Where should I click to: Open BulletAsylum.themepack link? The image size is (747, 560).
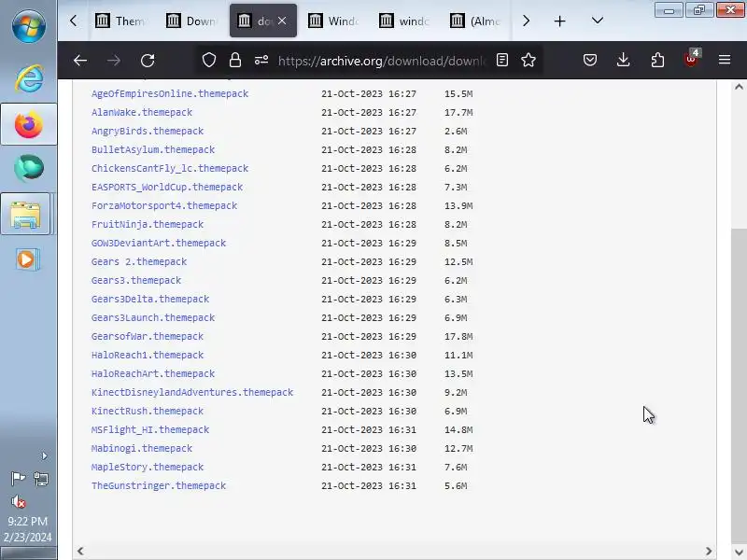(x=153, y=149)
